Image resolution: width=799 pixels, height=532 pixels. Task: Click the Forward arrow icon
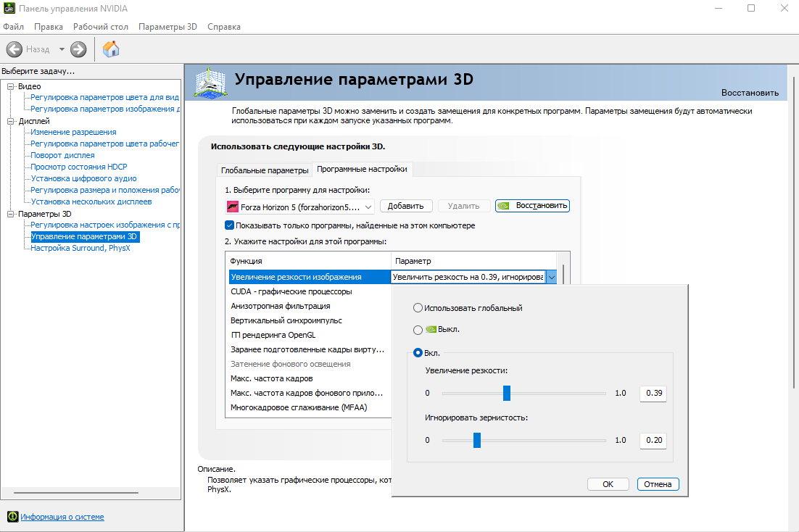(x=78, y=49)
